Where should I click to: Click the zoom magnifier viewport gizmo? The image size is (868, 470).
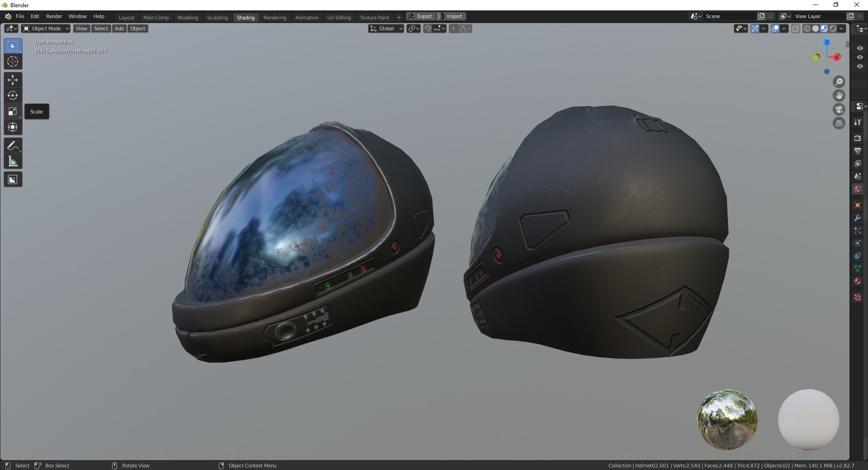coord(839,82)
